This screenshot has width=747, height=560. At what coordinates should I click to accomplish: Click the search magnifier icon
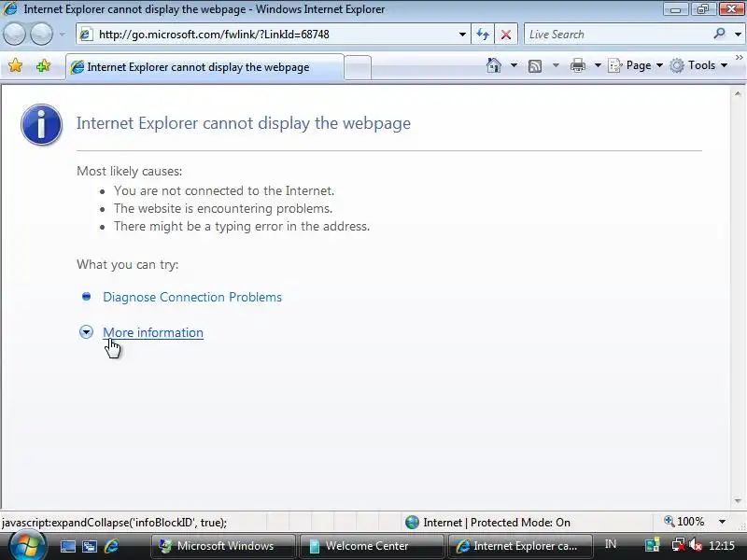(719, 34)
